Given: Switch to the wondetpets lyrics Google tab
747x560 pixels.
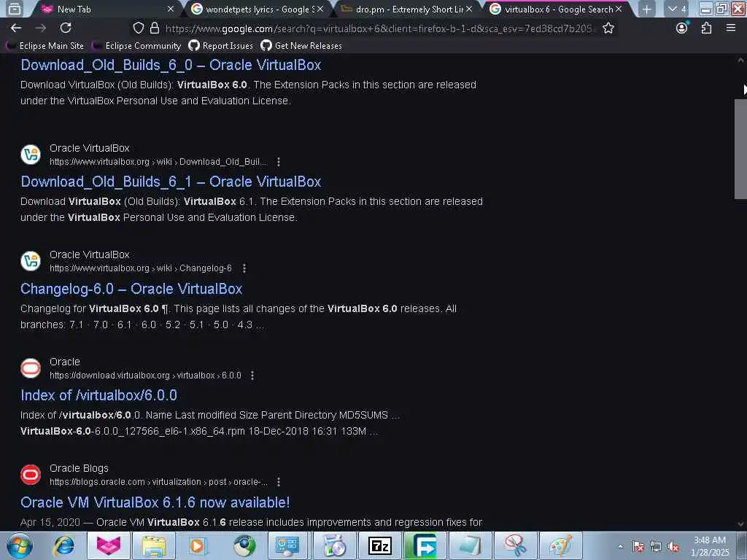Looking at the screenshot, I should click(x=258, y=9).
